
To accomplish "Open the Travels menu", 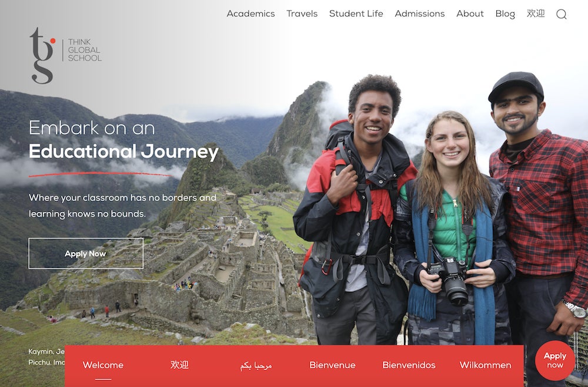I will point(302,14).
